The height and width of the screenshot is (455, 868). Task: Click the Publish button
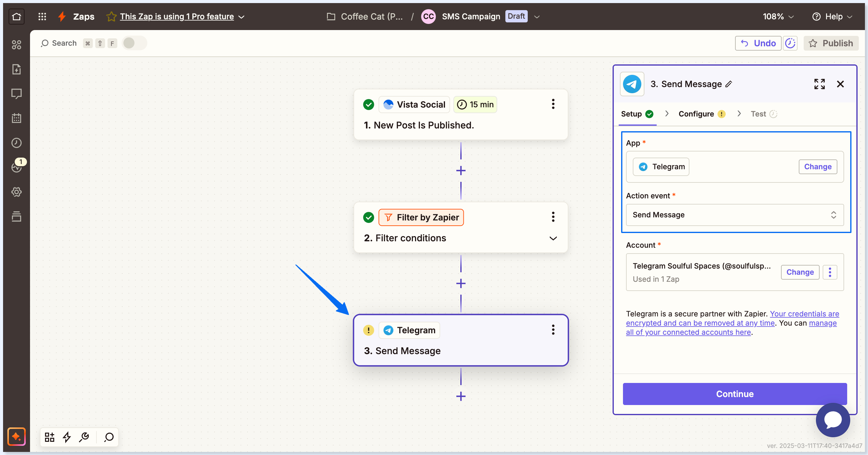pos(831,43)
